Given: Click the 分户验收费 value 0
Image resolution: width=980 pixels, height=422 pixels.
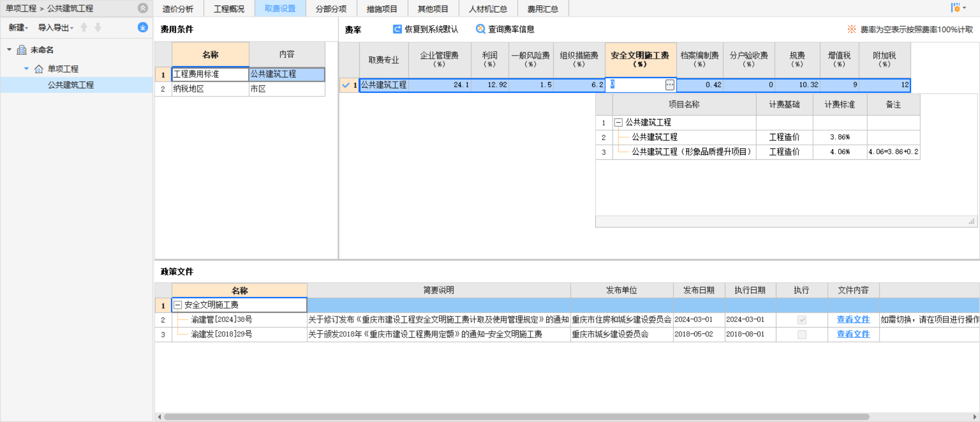Looking at the screenshot, I should tap(749, 85).
